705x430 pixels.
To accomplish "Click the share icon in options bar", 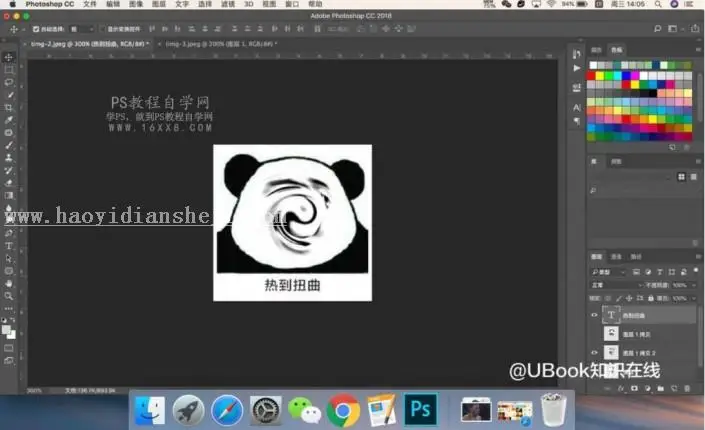I will [x=695, y=29].
